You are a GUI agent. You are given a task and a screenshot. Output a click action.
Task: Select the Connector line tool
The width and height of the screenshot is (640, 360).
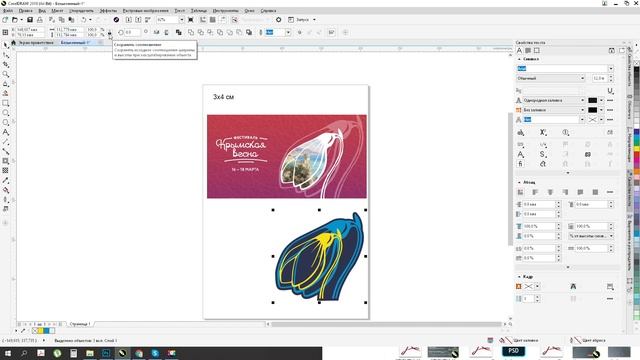pos(5,151)
